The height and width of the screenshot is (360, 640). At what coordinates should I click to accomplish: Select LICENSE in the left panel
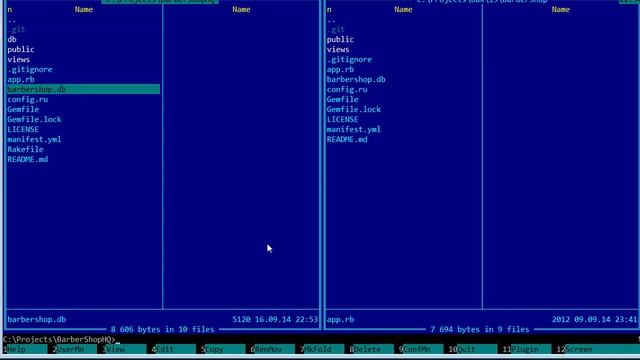(23, 129)
